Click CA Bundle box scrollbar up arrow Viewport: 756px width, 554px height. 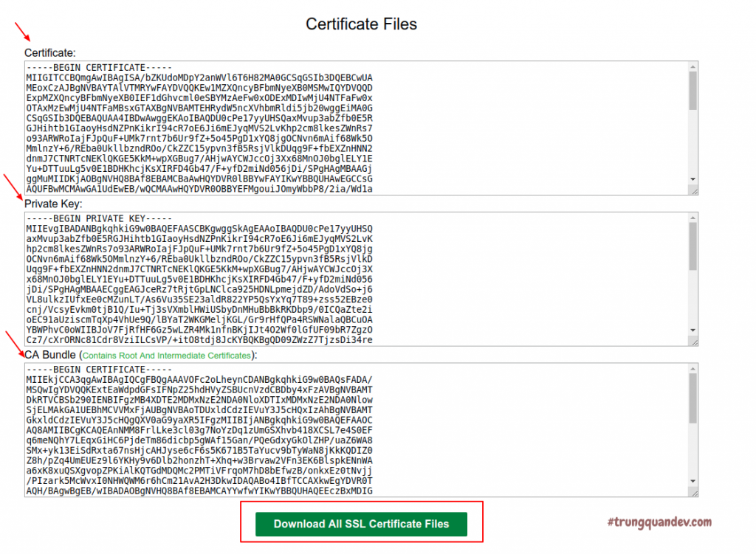693,369
